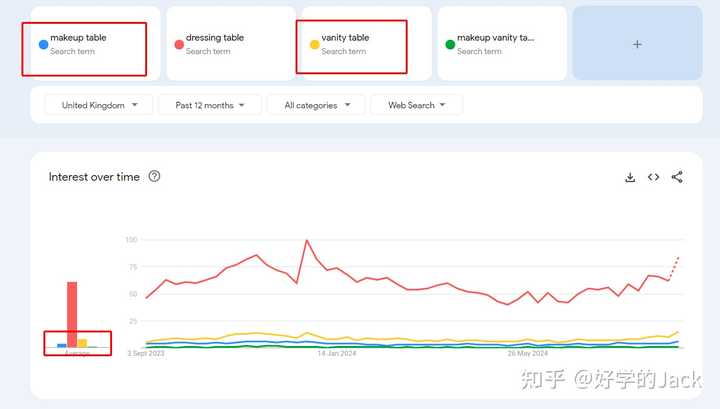Screen dimensions: 720x409
Task: Edit the dressing table search term
Action: [214, 38]
